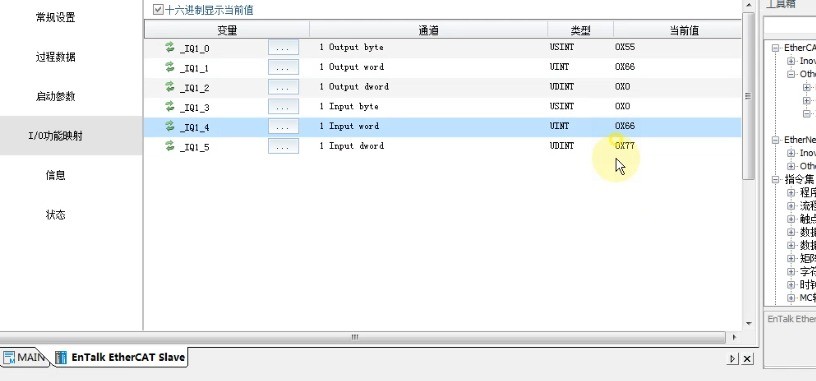Open the 过程数据 settings page

point(56,57)
